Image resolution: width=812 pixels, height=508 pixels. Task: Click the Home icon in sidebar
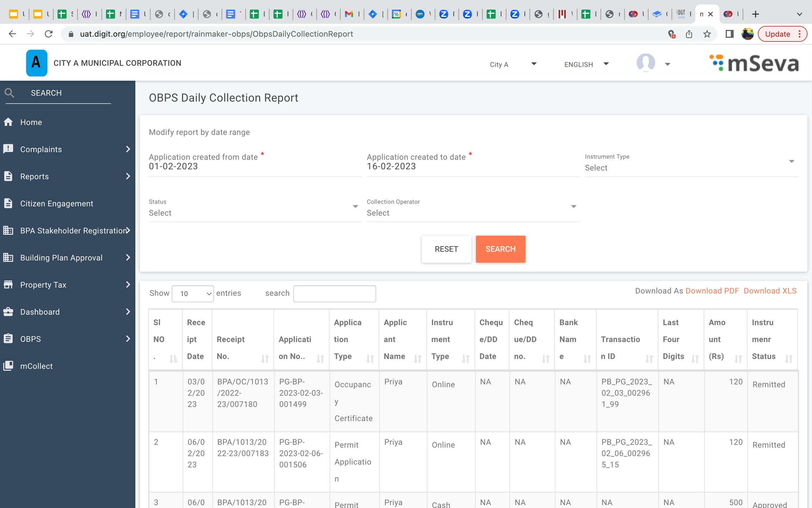(x=8, y=122)
